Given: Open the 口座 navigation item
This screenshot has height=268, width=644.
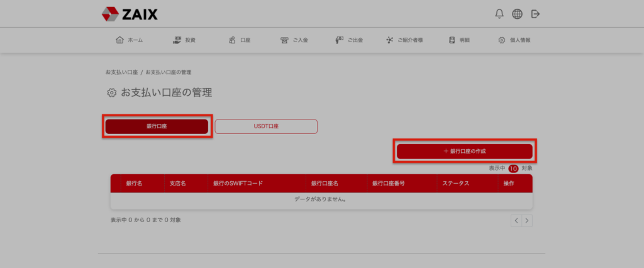Looking at the screenshot, I should tap(240, 40).
